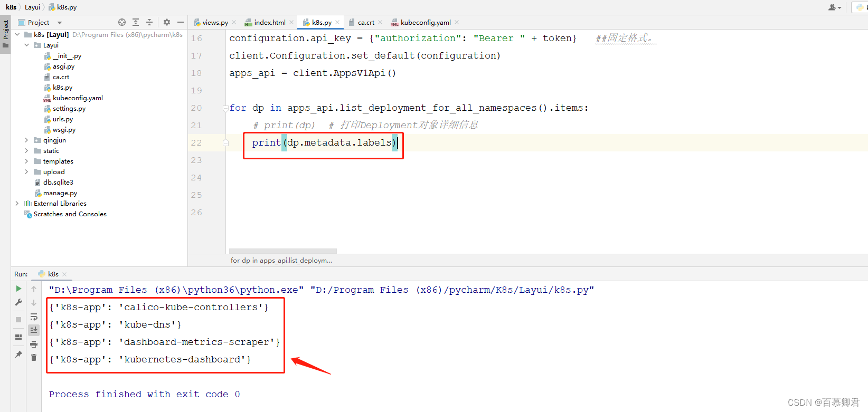Screen dimensions: 868x412
Task: Click the 'kubernetes-dashboard' output line
Action: (150, 359)
